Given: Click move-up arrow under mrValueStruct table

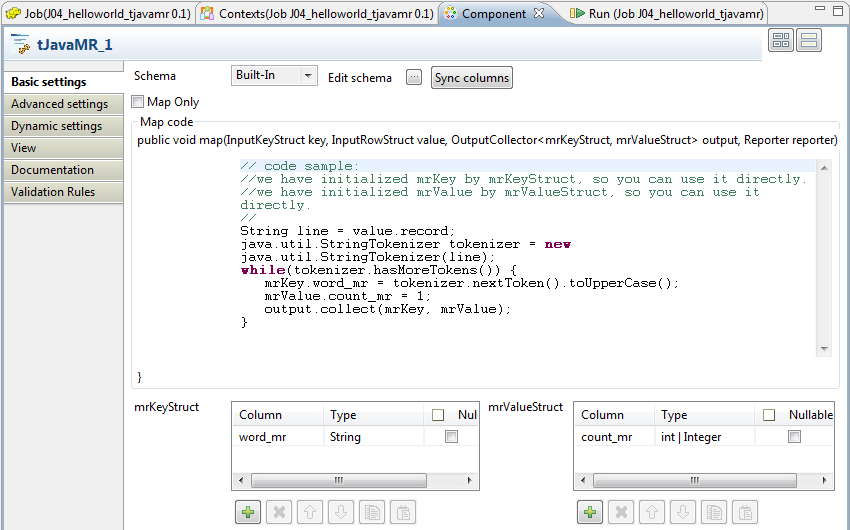Looking at the screenshot, I should 652,512.
